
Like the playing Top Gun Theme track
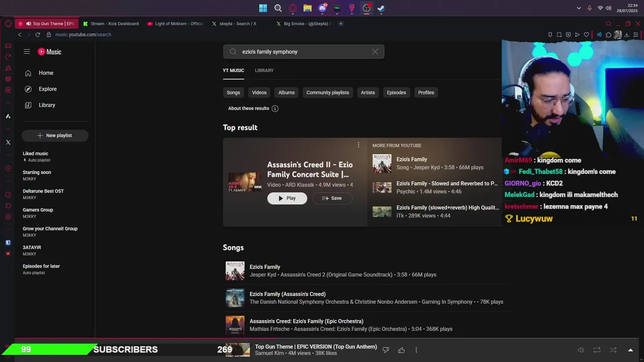point(401,350)
